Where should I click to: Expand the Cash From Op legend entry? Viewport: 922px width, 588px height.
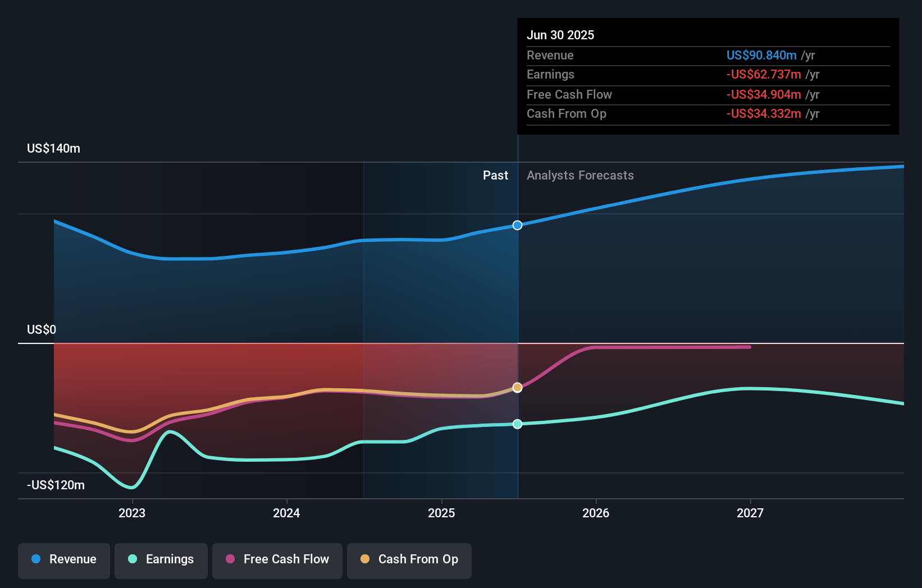(409, 561)
